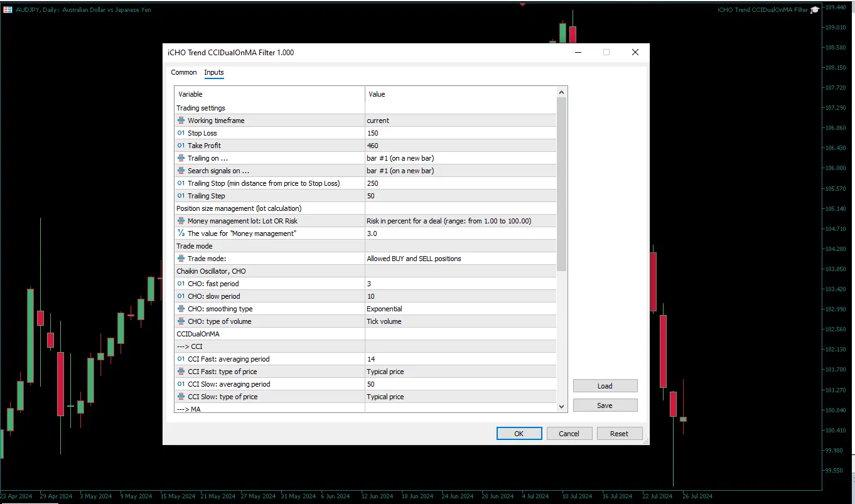This screenshot has width=855, height=504.
Task: Click the fraction icon for Money management value
Action: (181, 233)
